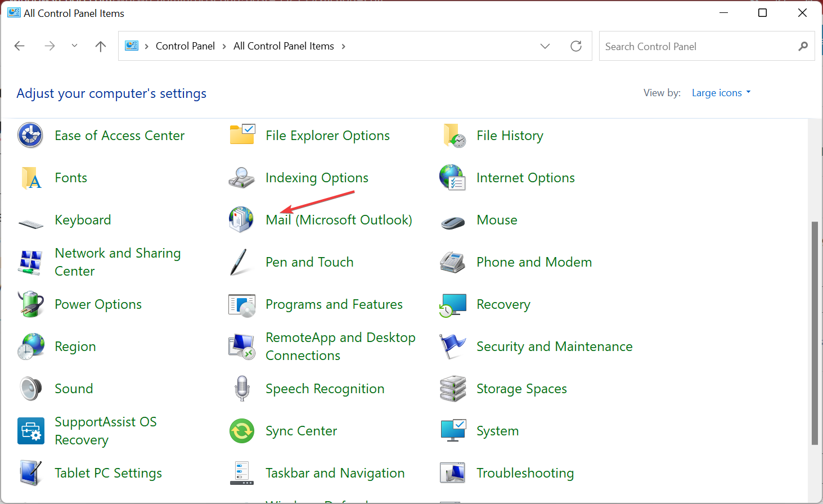Click the File History icon
The width and height of the screenshot is (823, 504).
[x=453, y=136]
